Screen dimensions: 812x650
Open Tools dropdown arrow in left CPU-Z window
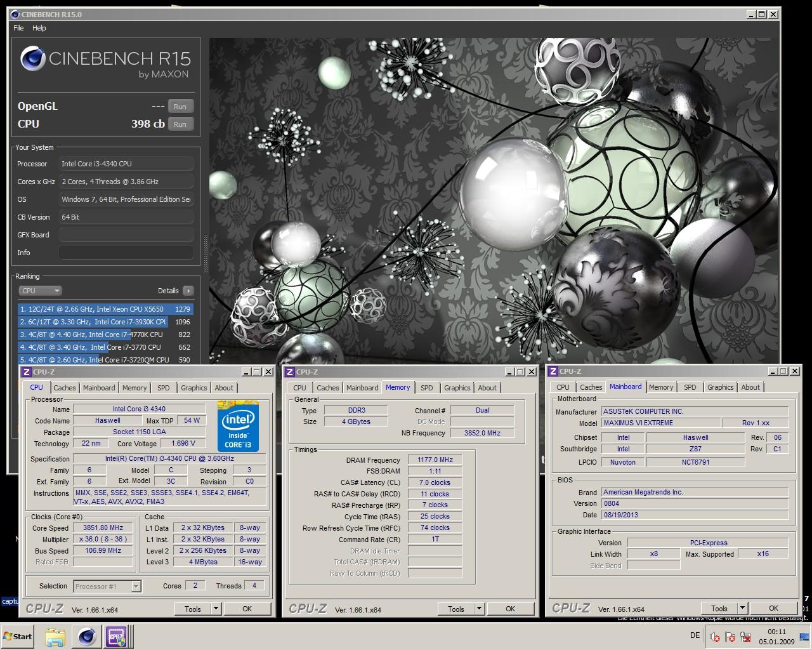click(216, 609)
